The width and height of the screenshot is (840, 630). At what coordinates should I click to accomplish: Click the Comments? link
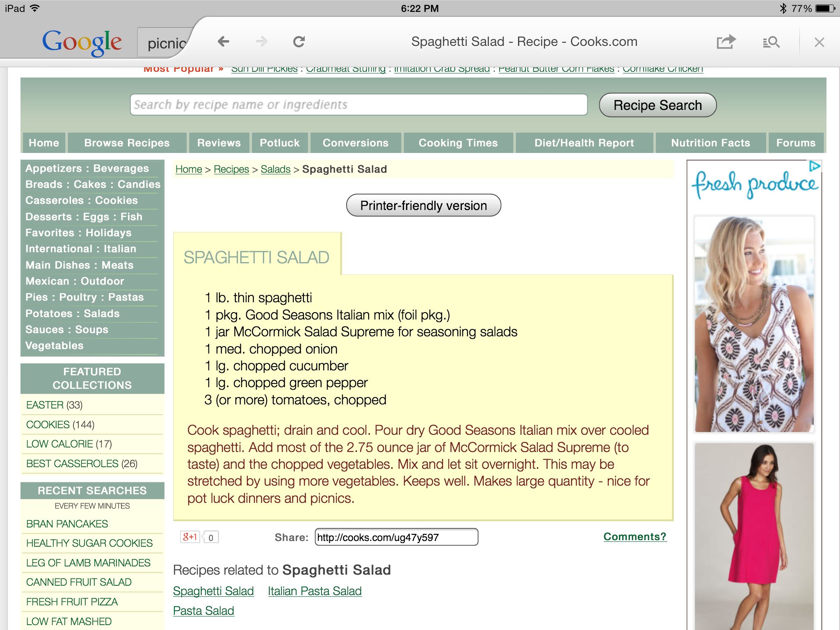pyautogui.click(x=634, y=536)
